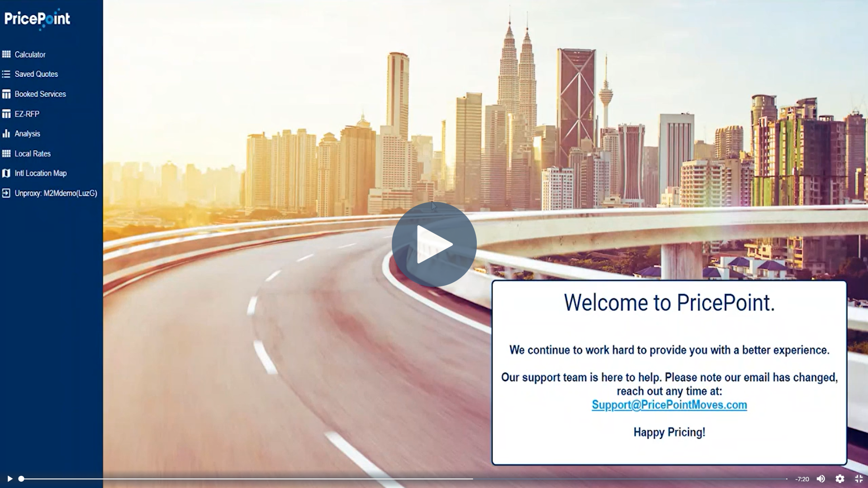
Task: Click the Booked Services table icon
Action: (6, 94)
